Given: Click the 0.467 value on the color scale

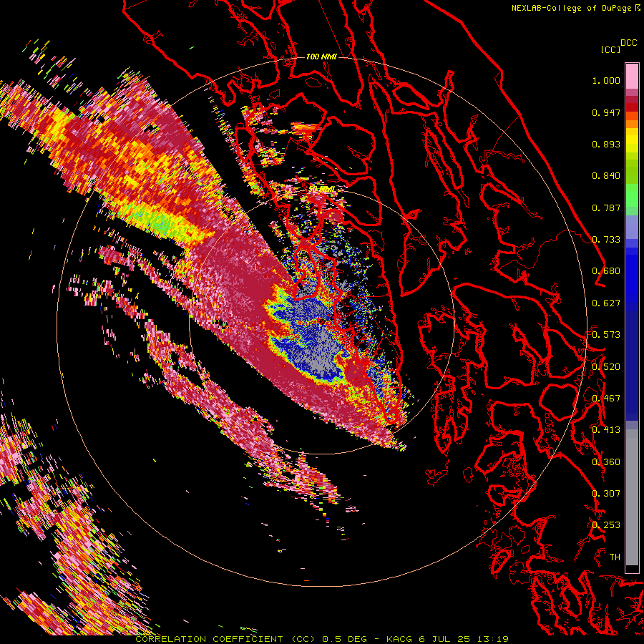Looking at the screenshot, I should (x=606, y=399).
